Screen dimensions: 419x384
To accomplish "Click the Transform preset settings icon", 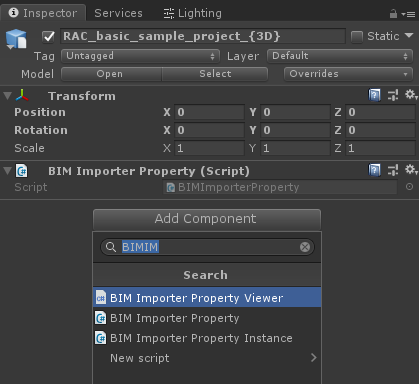I will [393, 95].
